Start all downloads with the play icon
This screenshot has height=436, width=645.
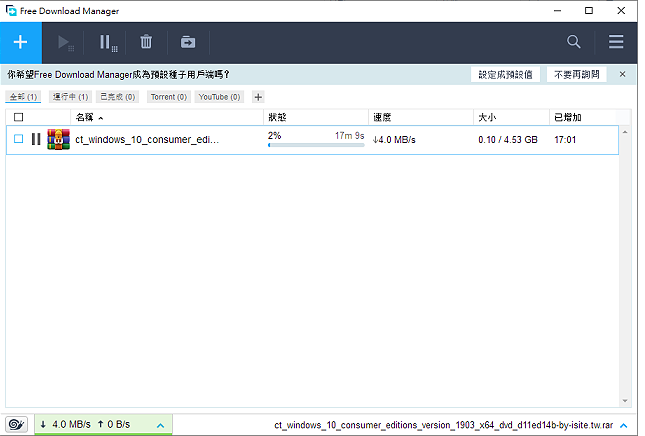(x=65, y=42)
